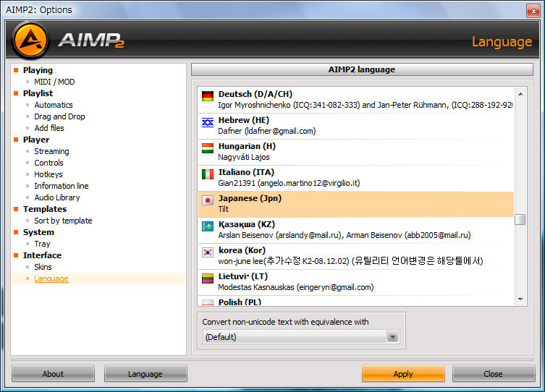Open the Player settings section
Viewport: 545px width, 392px height.
point(36,140)
